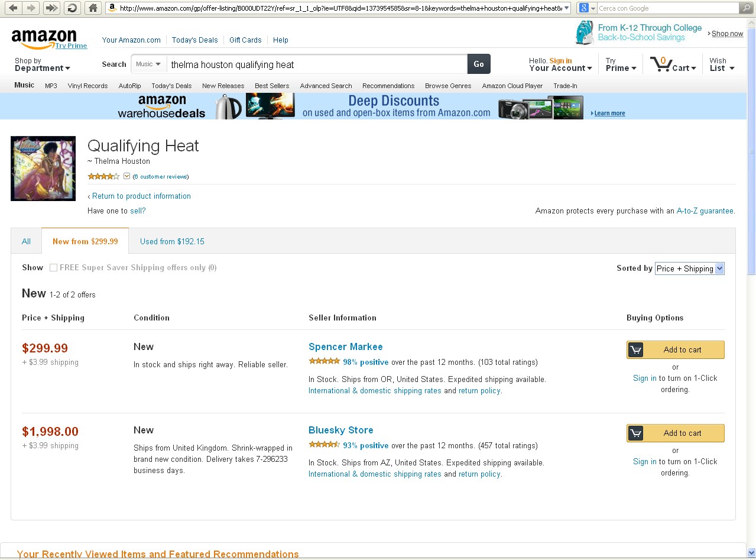
Task: Open Vinyl Records in the Music nav
Action: coord(87,86)
